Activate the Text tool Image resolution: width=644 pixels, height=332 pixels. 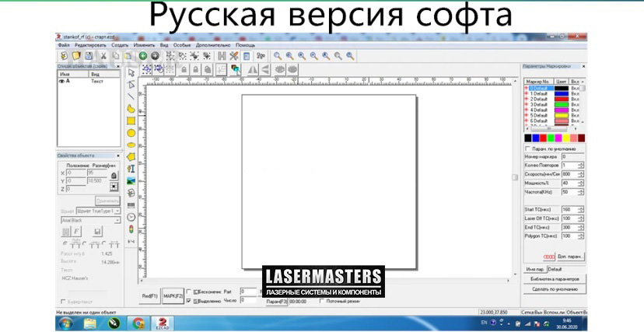(131, 169)
